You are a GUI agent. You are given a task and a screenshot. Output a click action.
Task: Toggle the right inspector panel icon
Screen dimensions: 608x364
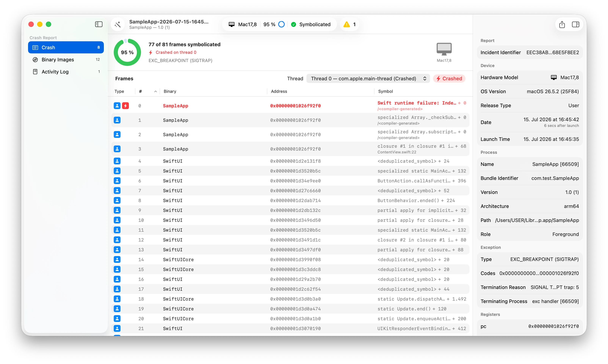tap(575, 24)
